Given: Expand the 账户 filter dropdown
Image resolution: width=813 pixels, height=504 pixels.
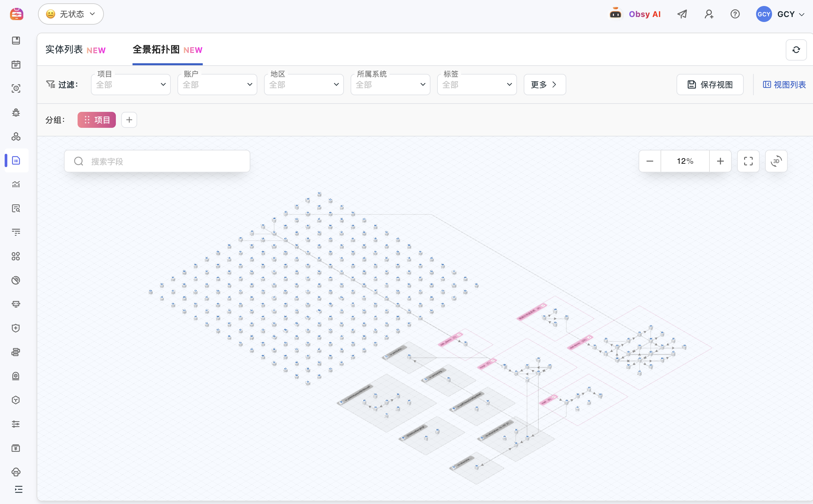Looking at the screenshot, I should pos(217,84).
